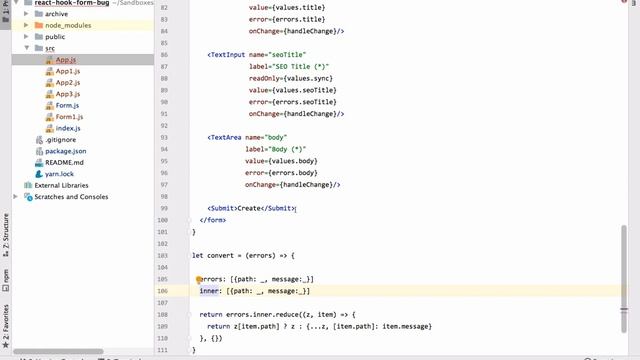Collapse the src folder
This screenshot has height=360, width=640.
27,48
